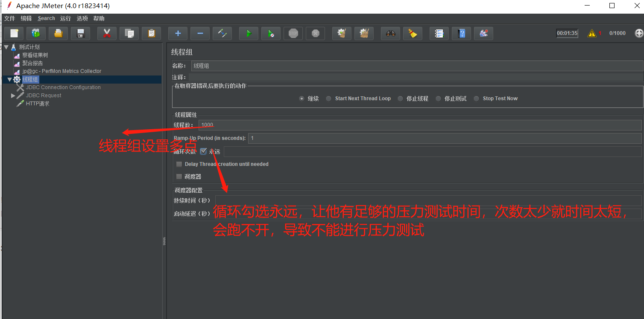Open the 运行 menu
The width and height of the screenshot is (644, 319).
pyautogui.click(x=65, y=18)
